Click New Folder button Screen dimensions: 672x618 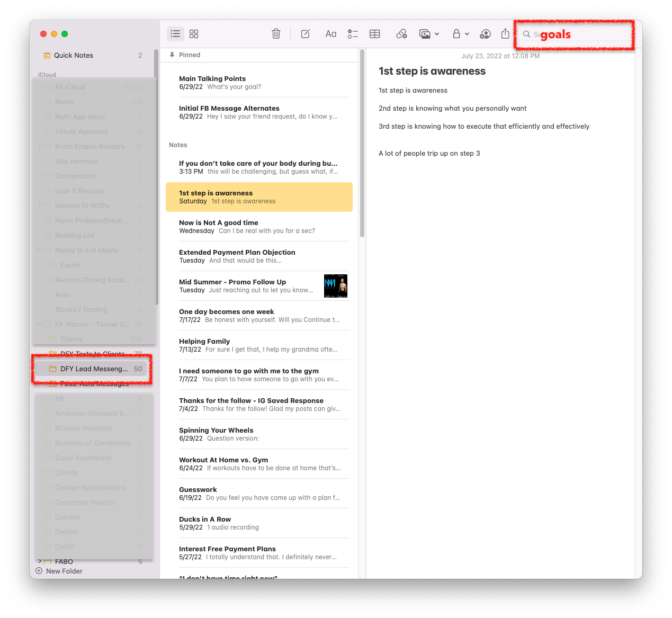(x=59, y=571)
